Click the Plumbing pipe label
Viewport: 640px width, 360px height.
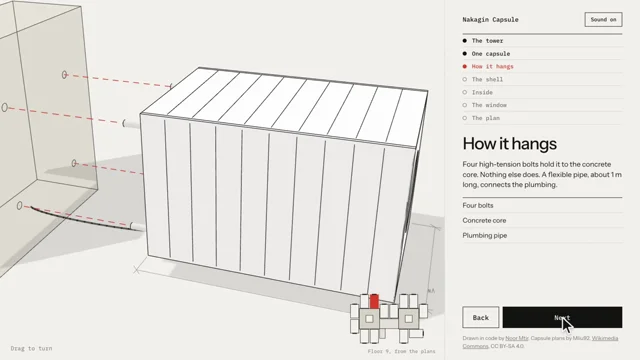[484, 236]
